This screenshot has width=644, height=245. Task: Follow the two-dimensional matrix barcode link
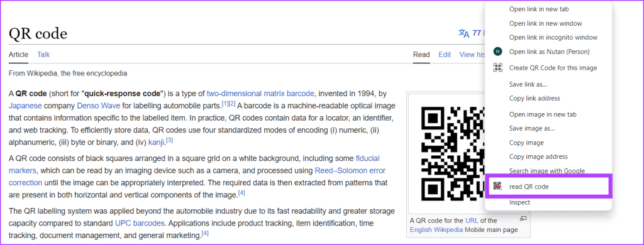[260, 93]
